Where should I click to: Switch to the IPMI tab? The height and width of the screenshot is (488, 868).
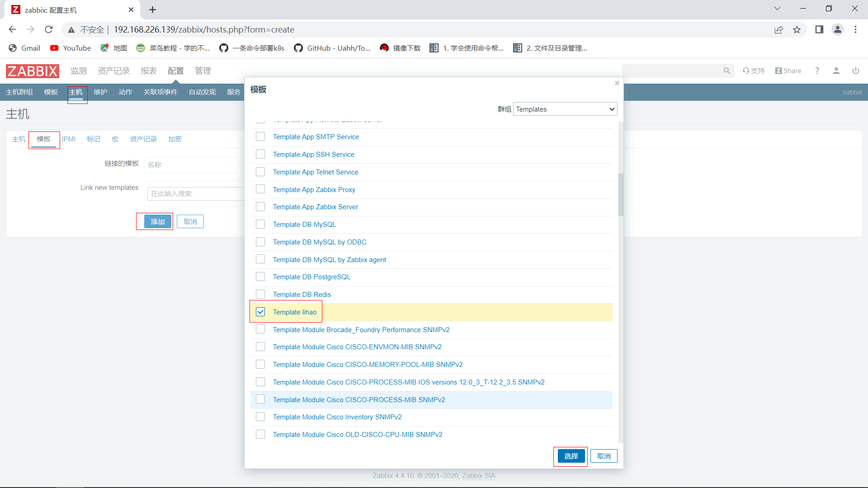tap(69, 139)
